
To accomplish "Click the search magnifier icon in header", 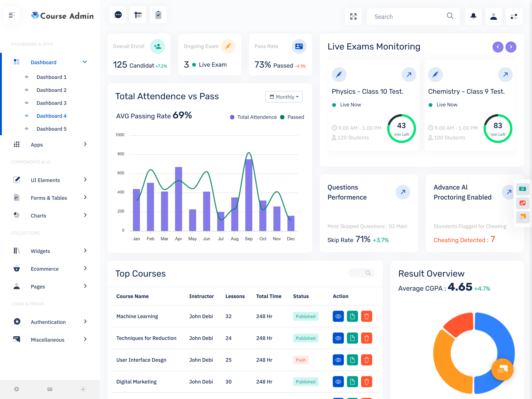I will (x=450, y=16).
